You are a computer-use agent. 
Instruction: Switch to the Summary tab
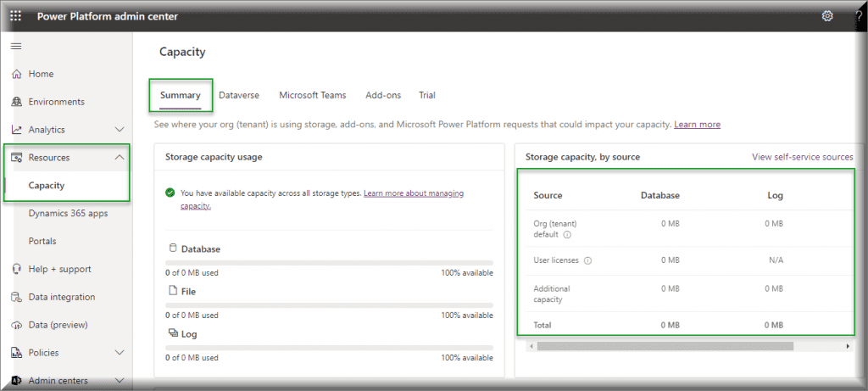pyautogui.click(x=181, y=95)
